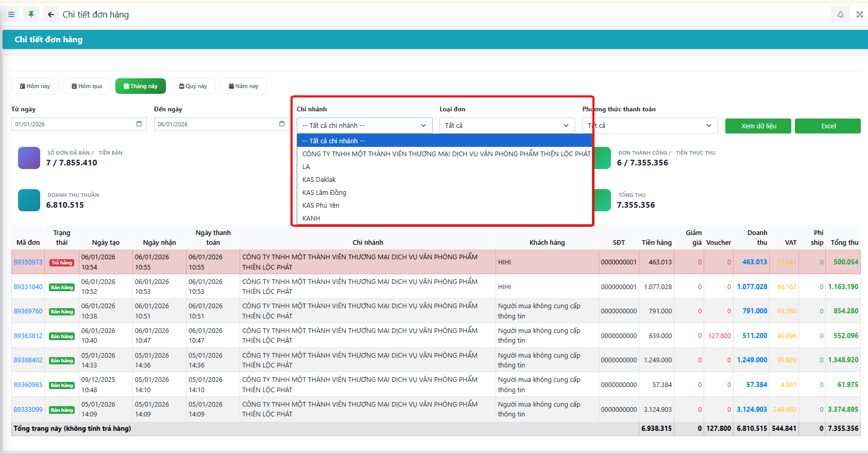
Task: Go back using the arrow icon
Action: (x=50, y=14)
